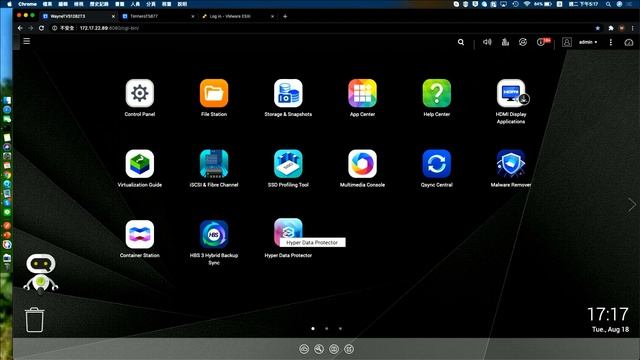Select the first desktop page dot
The width and height of the screenshot is (640, 360).
tap(313, 329)
